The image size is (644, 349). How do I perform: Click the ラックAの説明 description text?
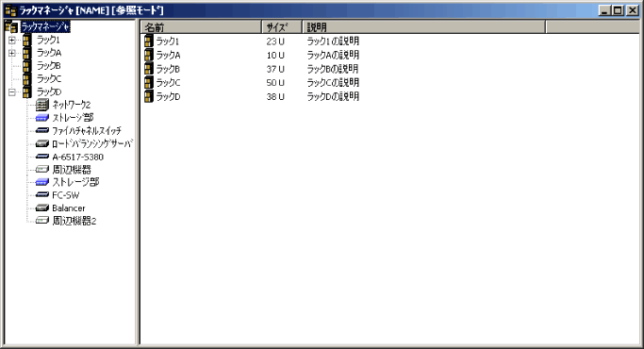coord(333,55)
